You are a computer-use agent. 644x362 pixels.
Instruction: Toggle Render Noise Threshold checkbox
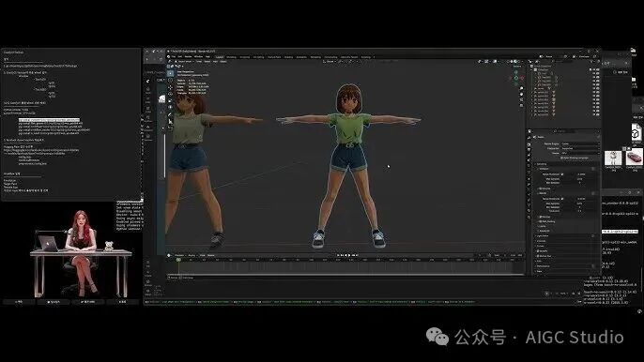pyautogui.click(x=562, y=199)
